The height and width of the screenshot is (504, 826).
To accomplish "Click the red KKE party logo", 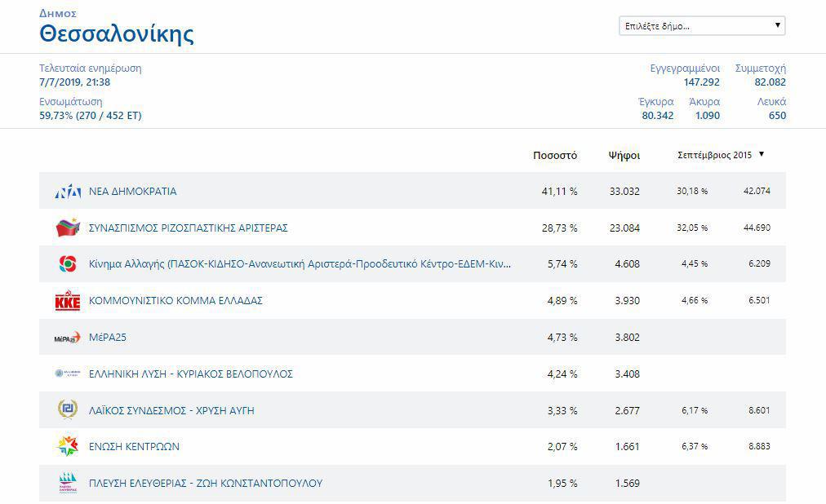I will tap(67, 301).
